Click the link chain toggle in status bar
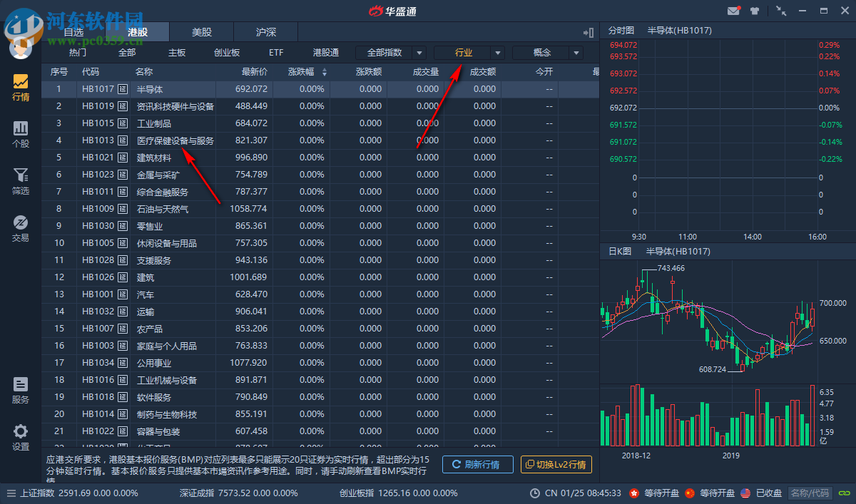This screenshot has width=856, height=504. (846, 493)
